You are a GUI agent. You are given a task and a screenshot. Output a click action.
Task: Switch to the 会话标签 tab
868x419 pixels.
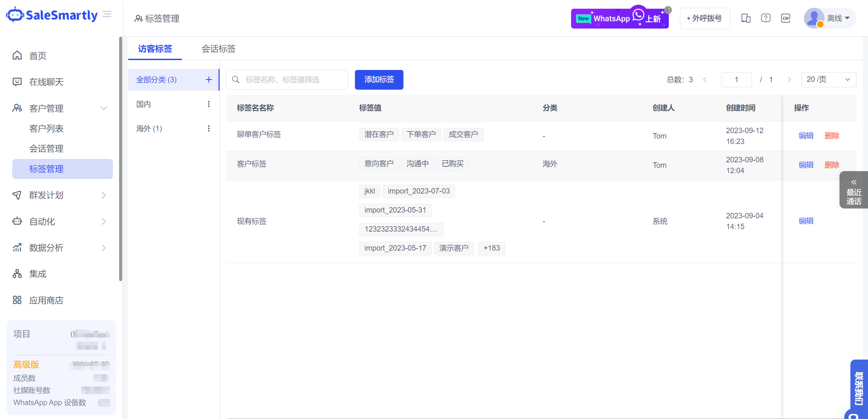coord(219,49)
